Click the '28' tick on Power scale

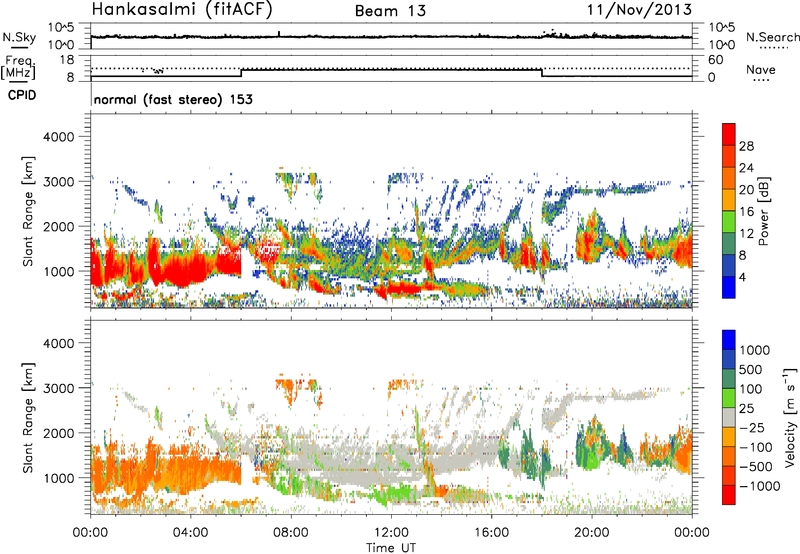(x=746, y=146)
